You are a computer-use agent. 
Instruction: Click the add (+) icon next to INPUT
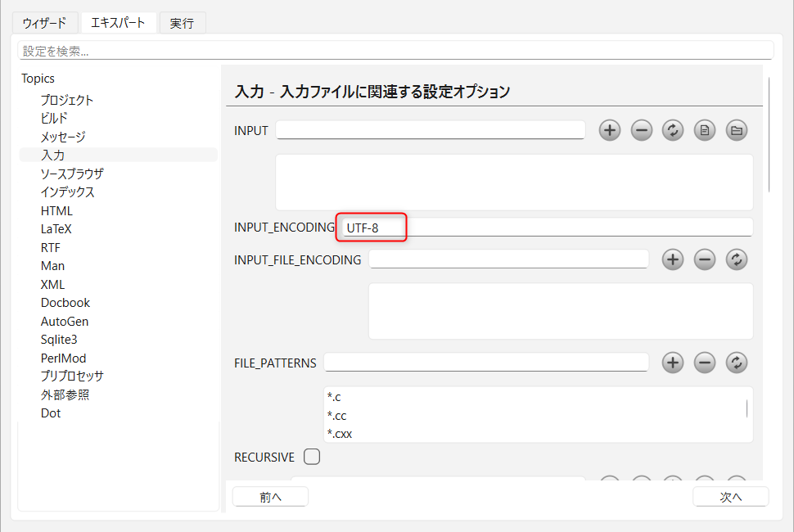pos(610,131)
